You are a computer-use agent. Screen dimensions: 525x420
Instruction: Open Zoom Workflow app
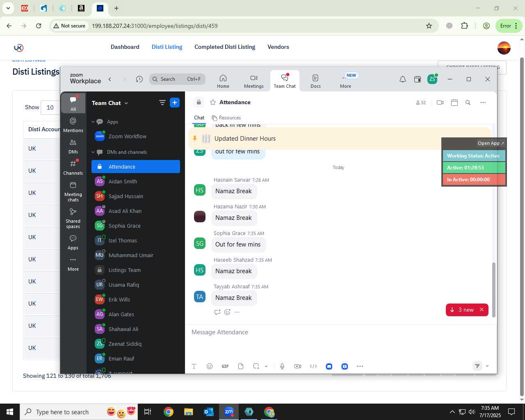[136, 137]
